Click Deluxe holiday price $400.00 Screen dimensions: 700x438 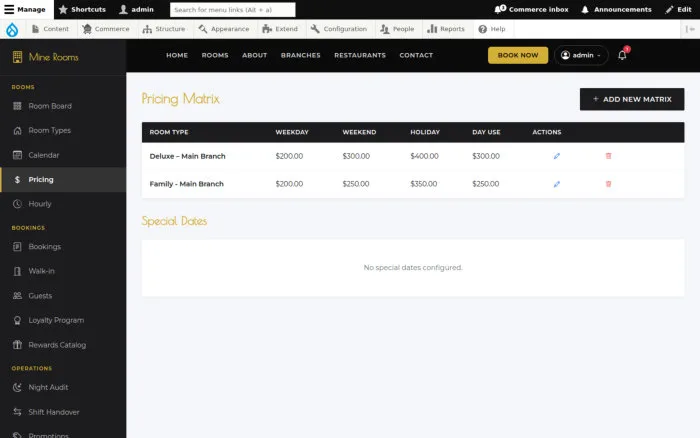(x=425, y=156)
